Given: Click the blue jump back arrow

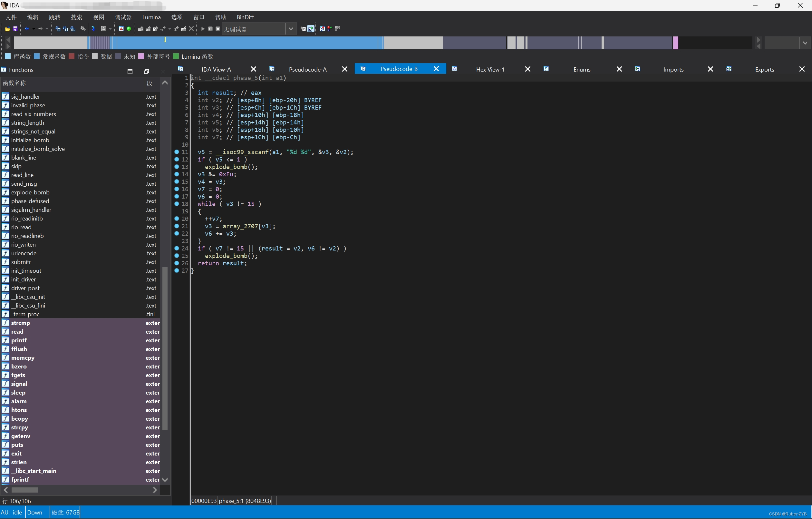Looking at the screenshot, I should (27, 29).
